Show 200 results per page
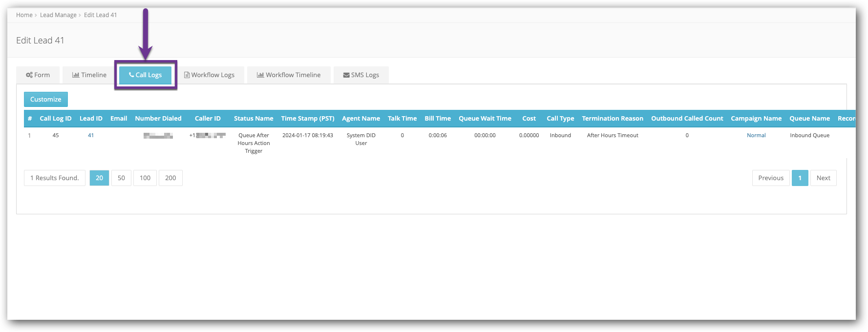 tap(170, 178)
